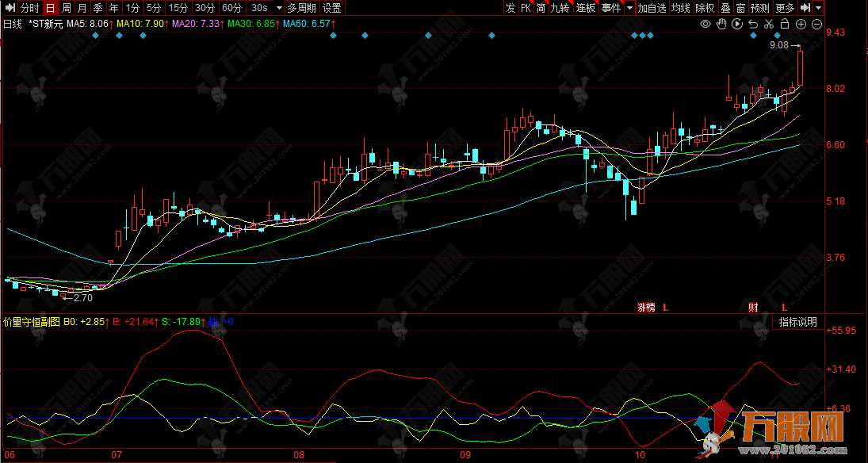
Task: Click the 设置 settings button
Action: 331,8
